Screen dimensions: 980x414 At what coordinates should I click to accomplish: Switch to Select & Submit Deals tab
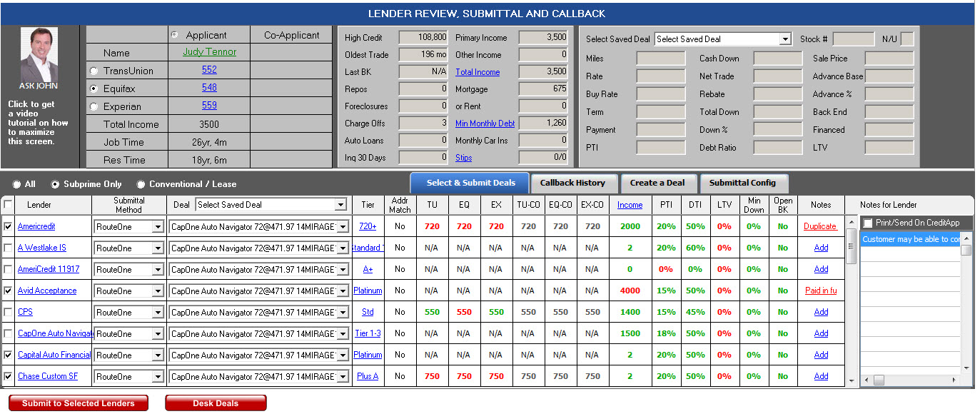(x=470, y=183)
